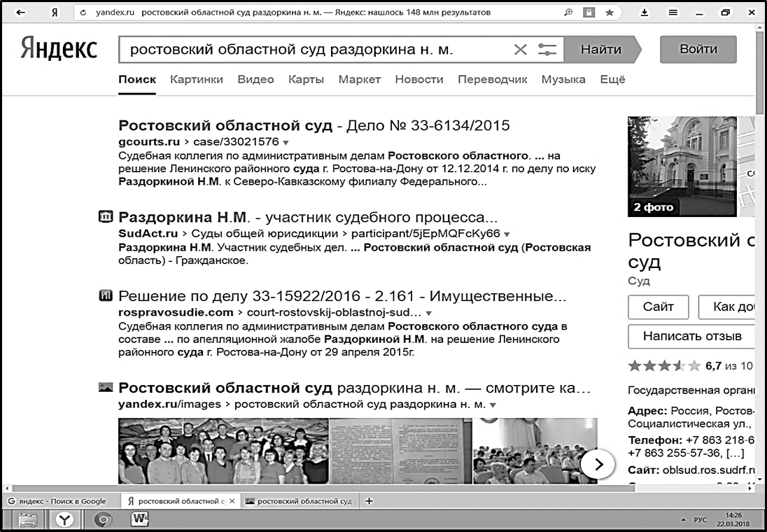This screenshot has height=532, width=767.
Task: Open the browser hamburger menu
Action: click(x=673, y=13)
